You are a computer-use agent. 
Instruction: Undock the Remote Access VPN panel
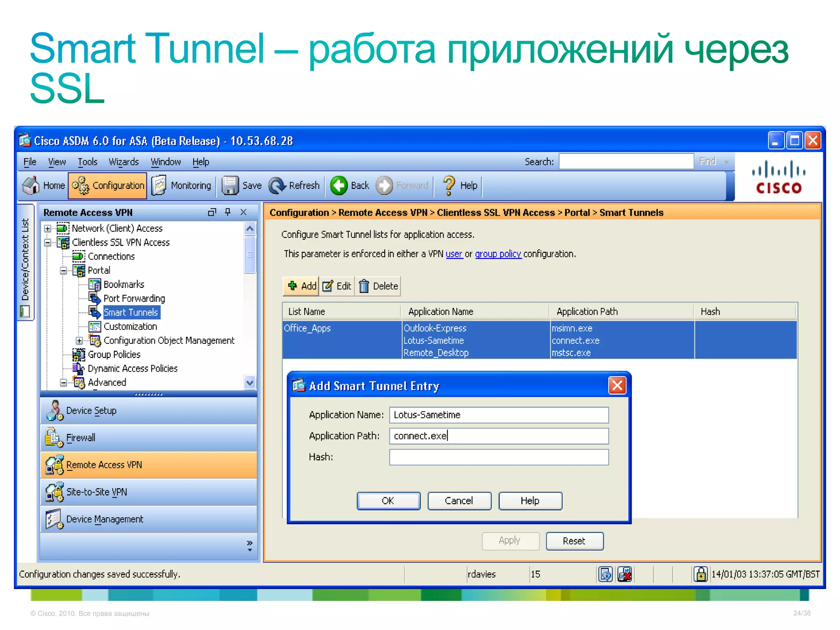click(212, 212)
